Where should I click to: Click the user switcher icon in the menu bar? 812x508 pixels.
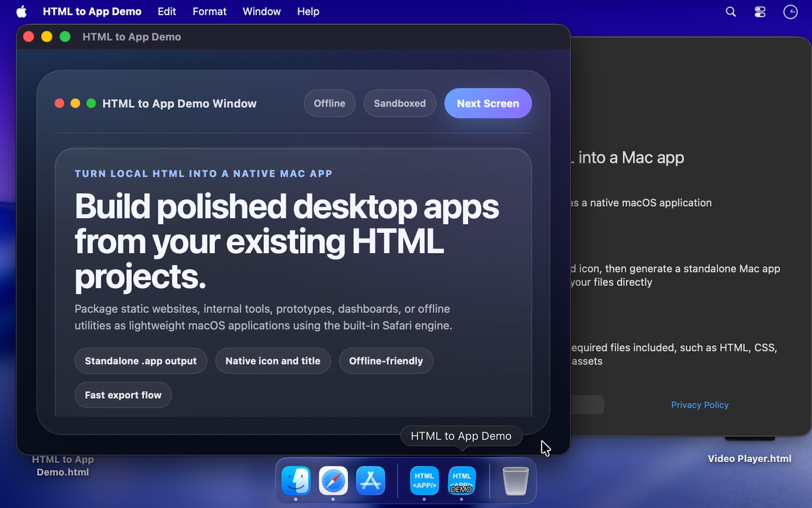(760, 11)
